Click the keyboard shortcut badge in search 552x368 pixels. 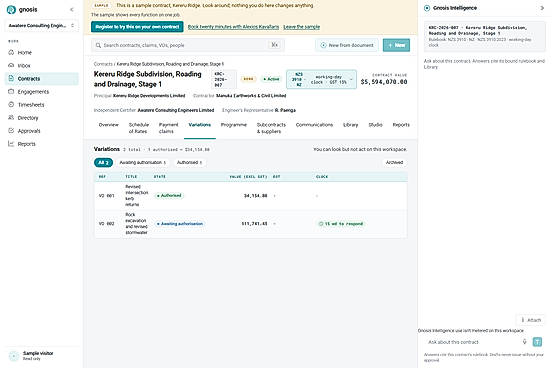(x=275, y=45)
